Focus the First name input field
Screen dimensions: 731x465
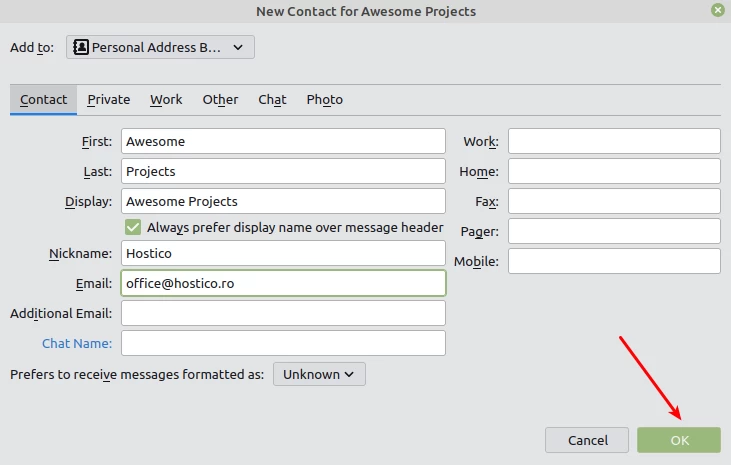(283, 141)
